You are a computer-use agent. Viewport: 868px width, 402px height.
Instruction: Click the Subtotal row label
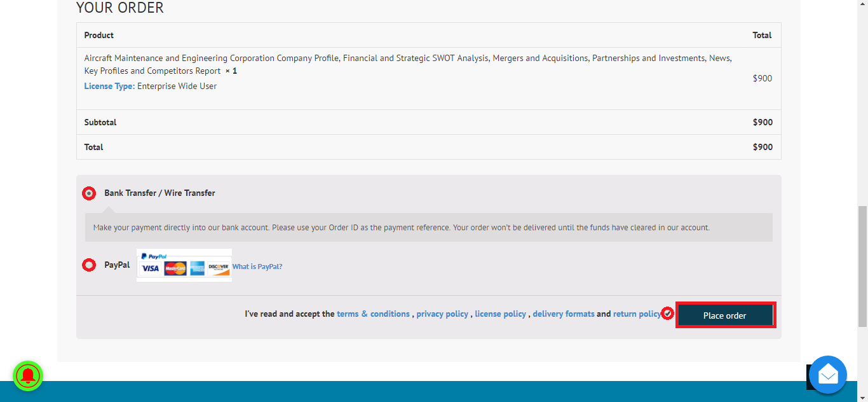tap(100, 123)
